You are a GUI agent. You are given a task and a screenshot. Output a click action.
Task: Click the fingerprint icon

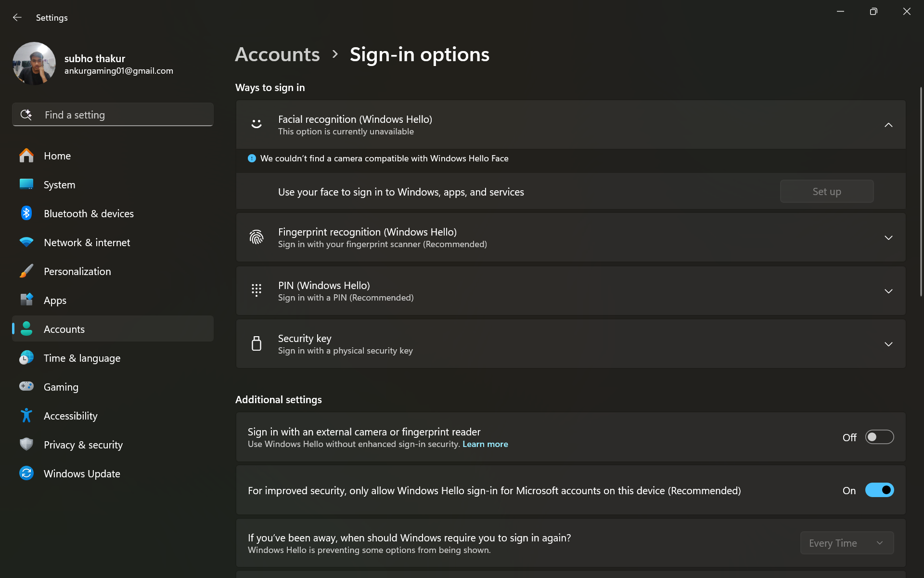pos(257,237)
